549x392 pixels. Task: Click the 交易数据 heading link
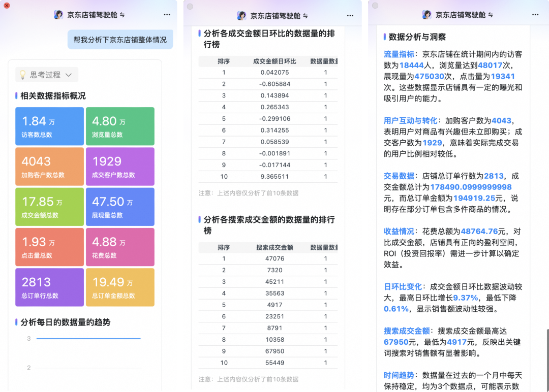pyautogui.click(x=399, y=176)
